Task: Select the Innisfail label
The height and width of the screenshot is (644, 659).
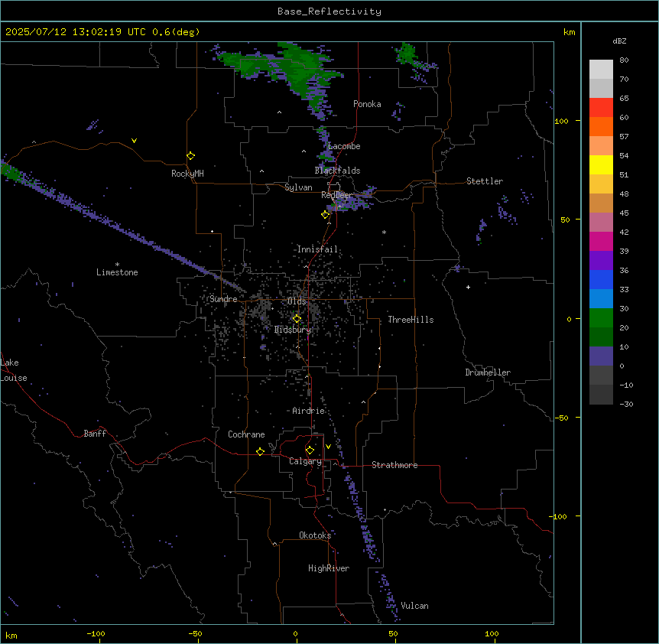Action: 317,249
